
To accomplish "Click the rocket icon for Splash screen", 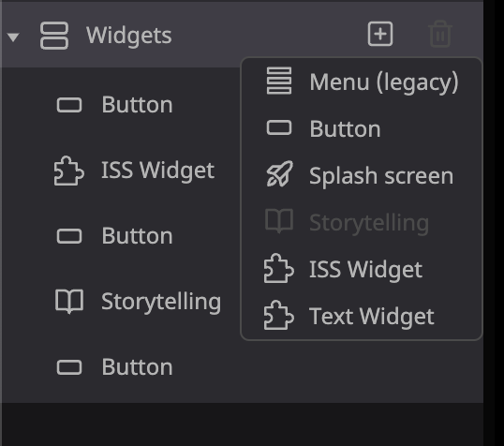I will click(279, 174).
